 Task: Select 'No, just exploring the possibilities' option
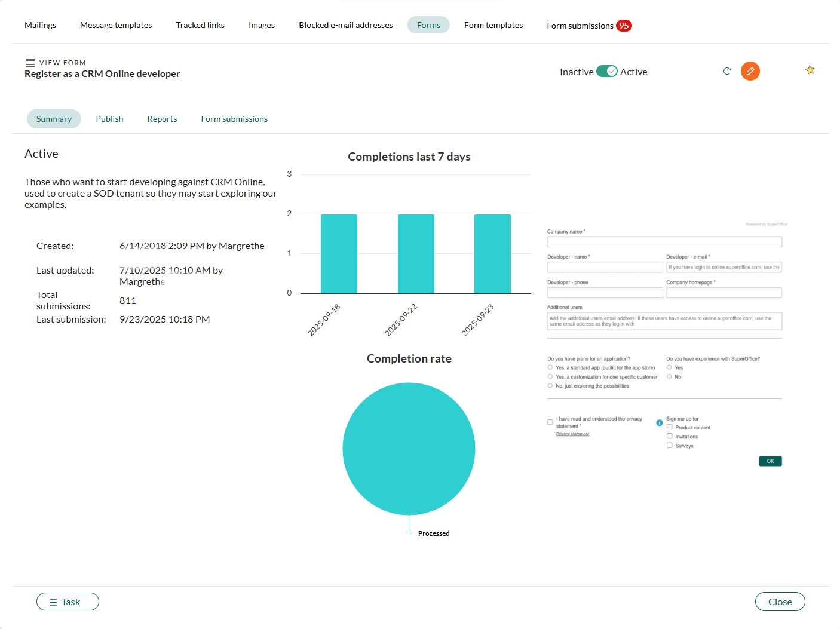click(550, 386)
